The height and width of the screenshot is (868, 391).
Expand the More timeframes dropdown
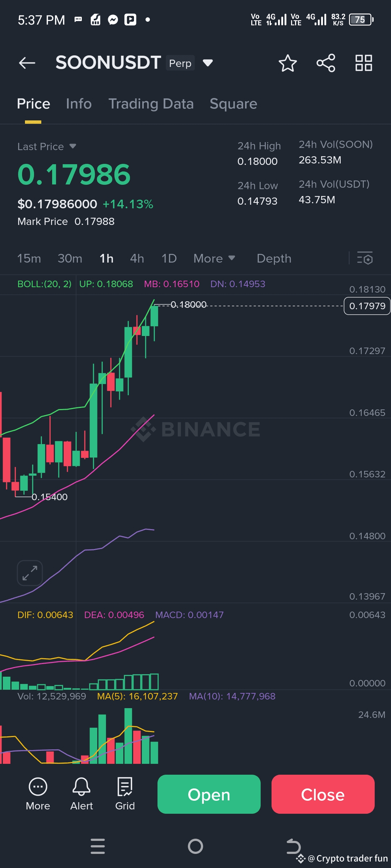click(214, 258)
